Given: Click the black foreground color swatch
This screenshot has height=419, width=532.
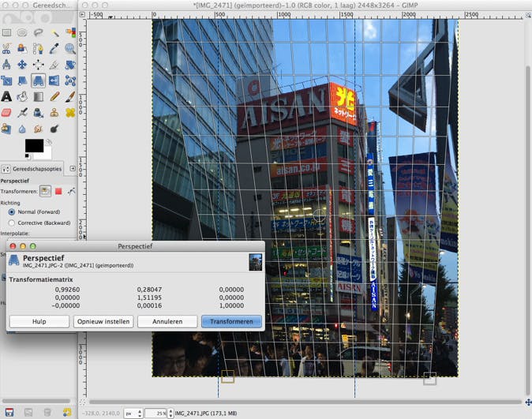Looking at the screenshot, I should click(x=34, y=145).
